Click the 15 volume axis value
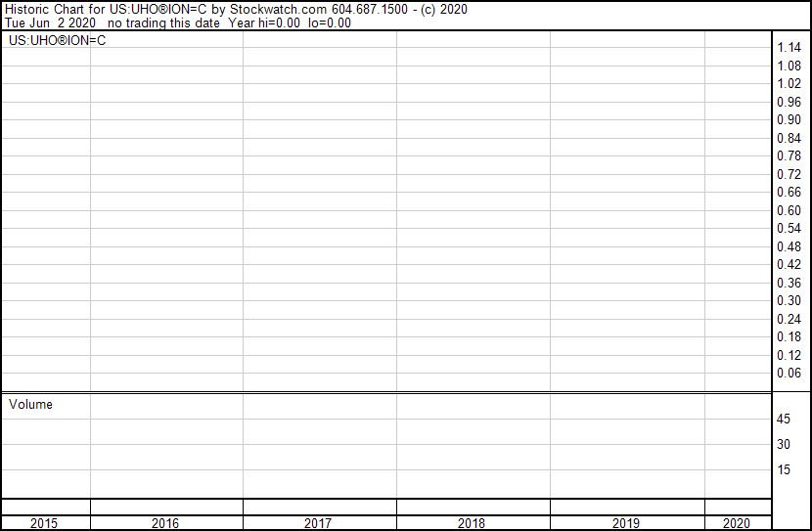 click(x=784, y=469)
